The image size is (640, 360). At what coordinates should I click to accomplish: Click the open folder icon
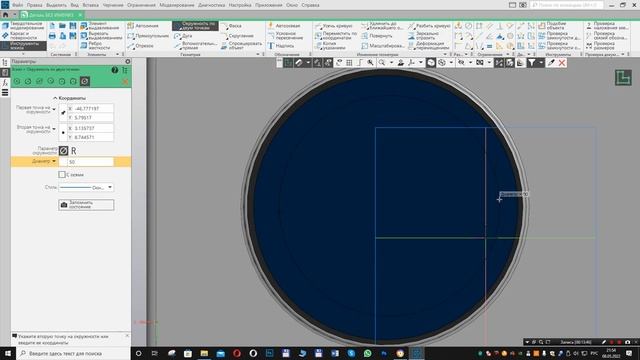point(62,26)
